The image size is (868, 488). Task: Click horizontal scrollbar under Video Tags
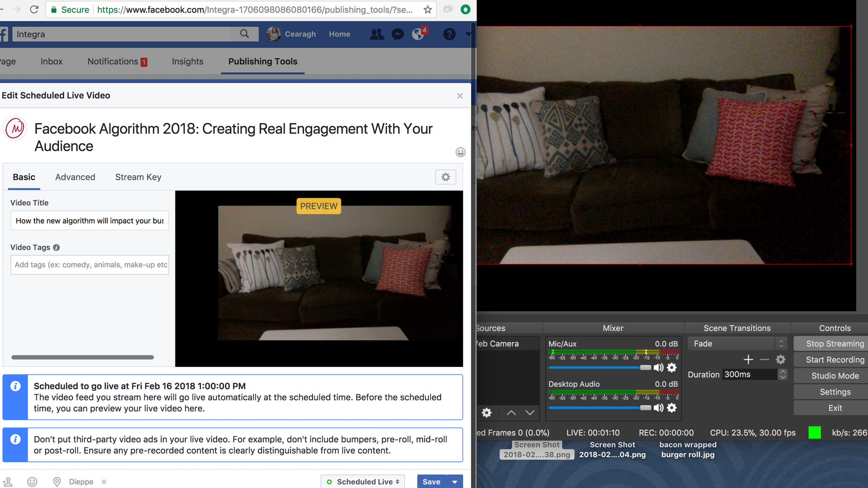[x=82, y=357]
